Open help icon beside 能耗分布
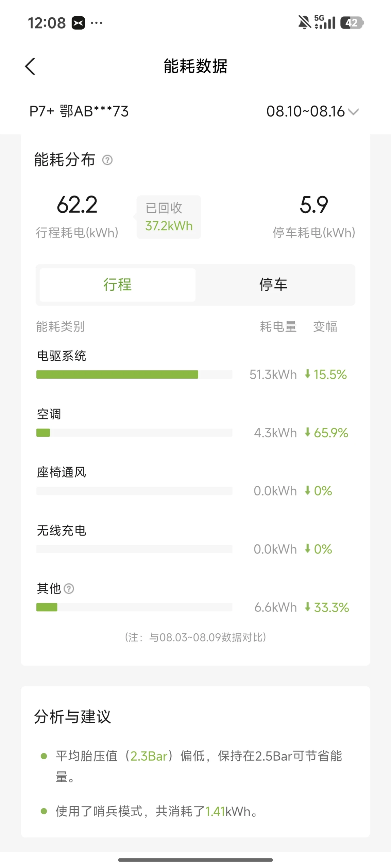 click(107, 160)
